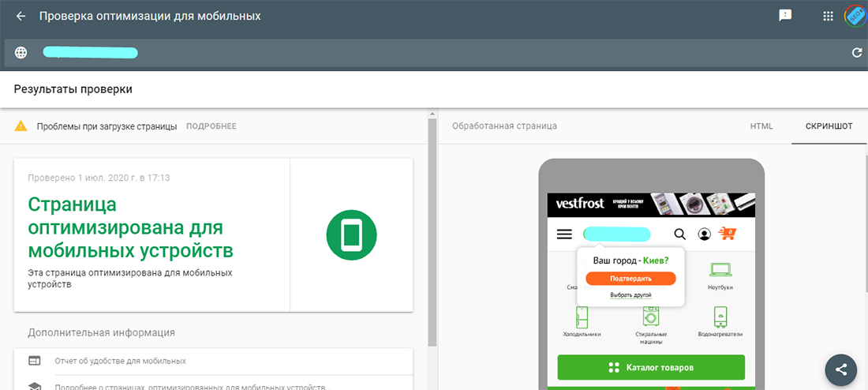Click Страница оптимизирована для мобильных устройств heading
This screenshot has height=390, width=868.
click(131, 227)
